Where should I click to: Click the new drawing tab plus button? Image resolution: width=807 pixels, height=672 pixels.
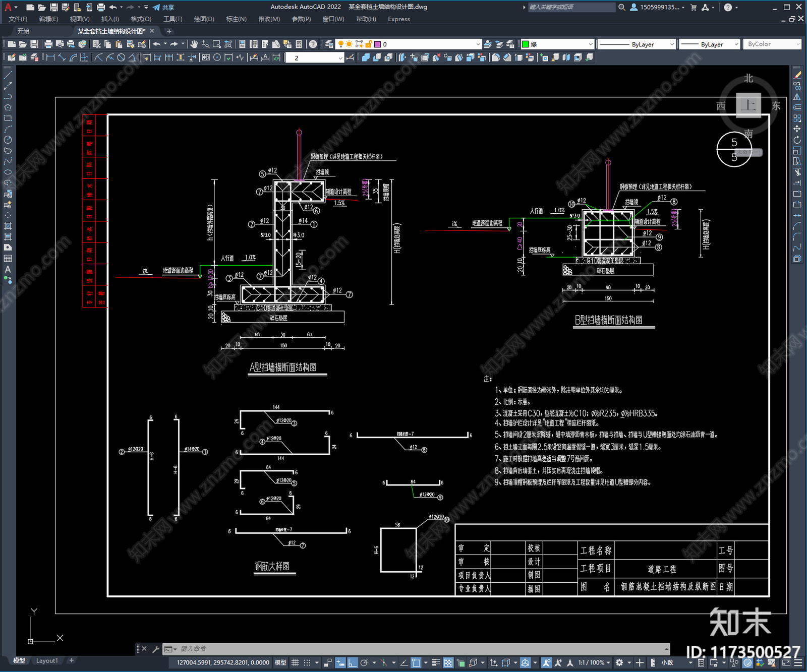169,31
